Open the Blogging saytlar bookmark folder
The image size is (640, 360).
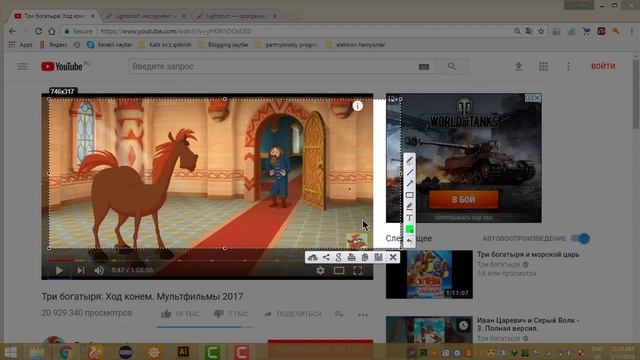coord(223,44)
